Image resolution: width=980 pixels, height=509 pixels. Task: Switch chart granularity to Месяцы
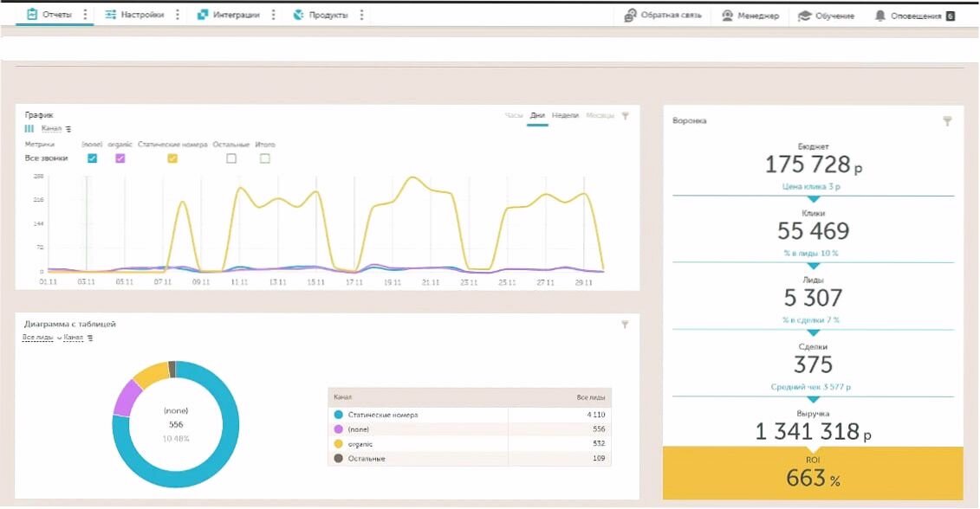(x=600, y=115)
